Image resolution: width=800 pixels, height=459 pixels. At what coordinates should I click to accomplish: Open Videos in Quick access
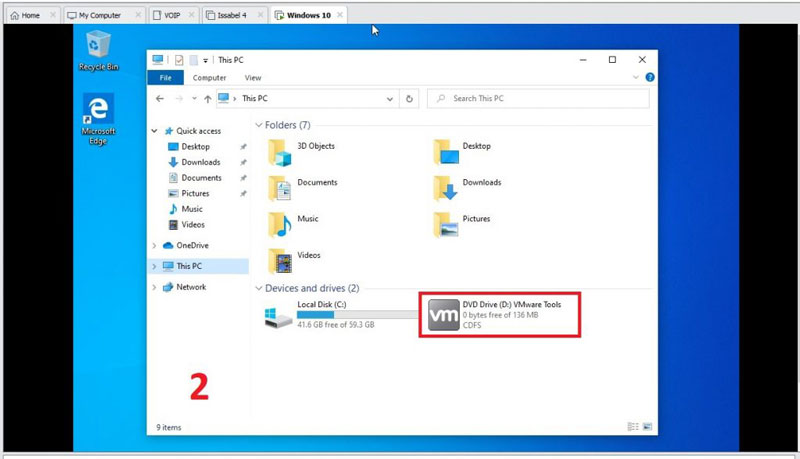point(193,224)
